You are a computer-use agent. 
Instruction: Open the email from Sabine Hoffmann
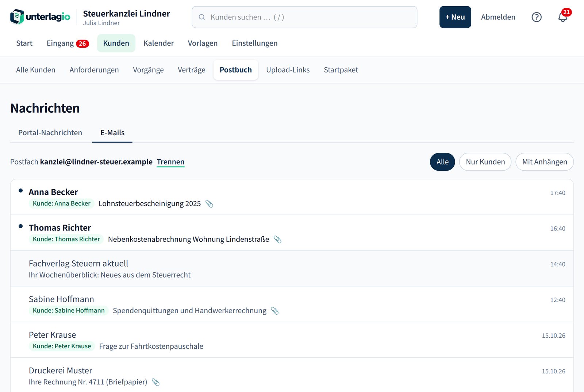click(x=292, y=304)
